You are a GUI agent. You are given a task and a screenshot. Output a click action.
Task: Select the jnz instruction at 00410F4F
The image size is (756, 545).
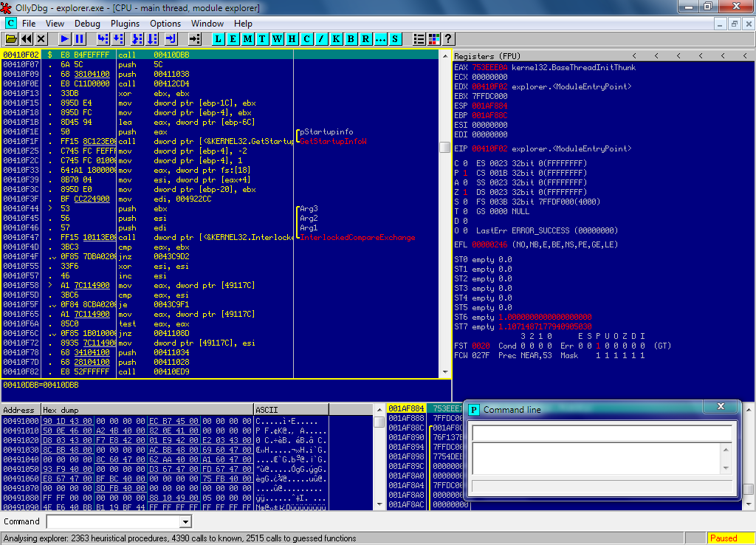coord(219,256)
